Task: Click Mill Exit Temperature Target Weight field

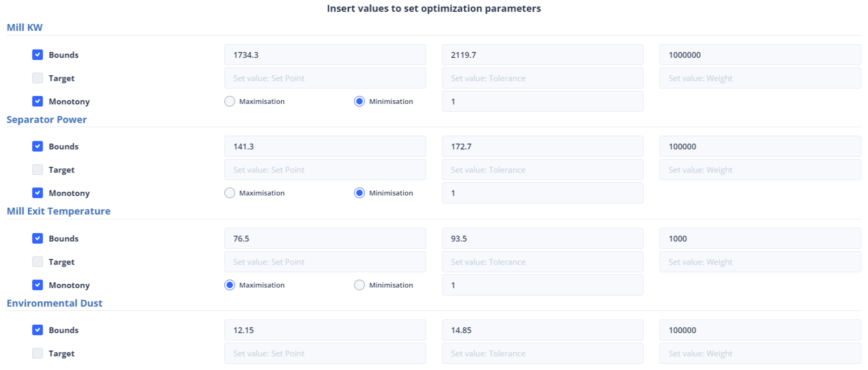Action: (x=760, y=262)
